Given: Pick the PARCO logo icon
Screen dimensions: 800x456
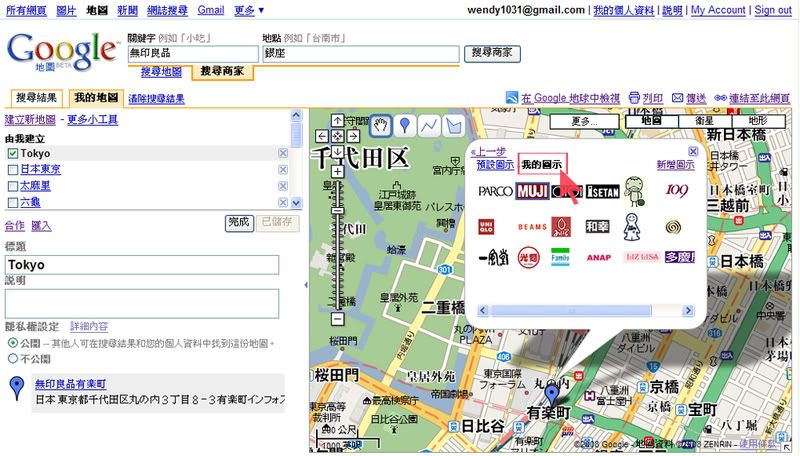Looking at the screenshot, I should pyautogui.click(x=495, y=190).
